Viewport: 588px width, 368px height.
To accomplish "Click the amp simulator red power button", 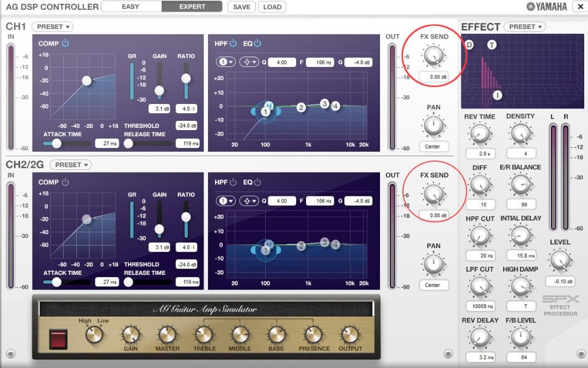I will (x=58, y=338).
